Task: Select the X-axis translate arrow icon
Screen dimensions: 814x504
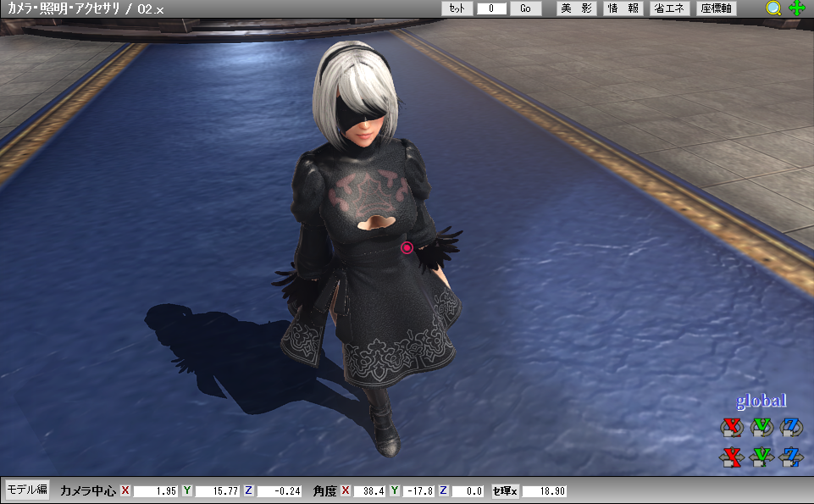Action: (730, 457)
